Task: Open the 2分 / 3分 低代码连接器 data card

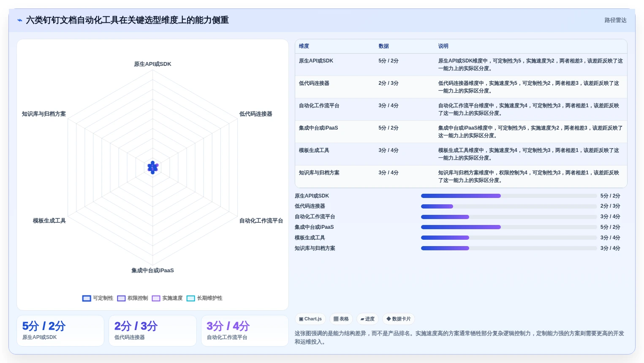Action: coord(152,331)
